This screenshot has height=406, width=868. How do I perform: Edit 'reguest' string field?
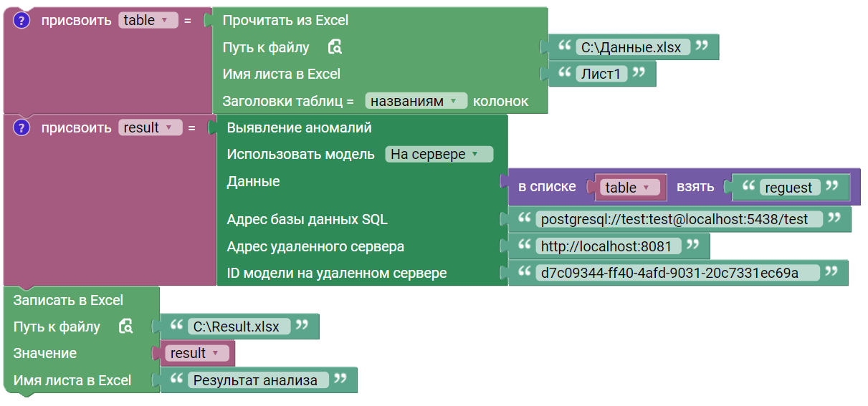click(788, 188)
